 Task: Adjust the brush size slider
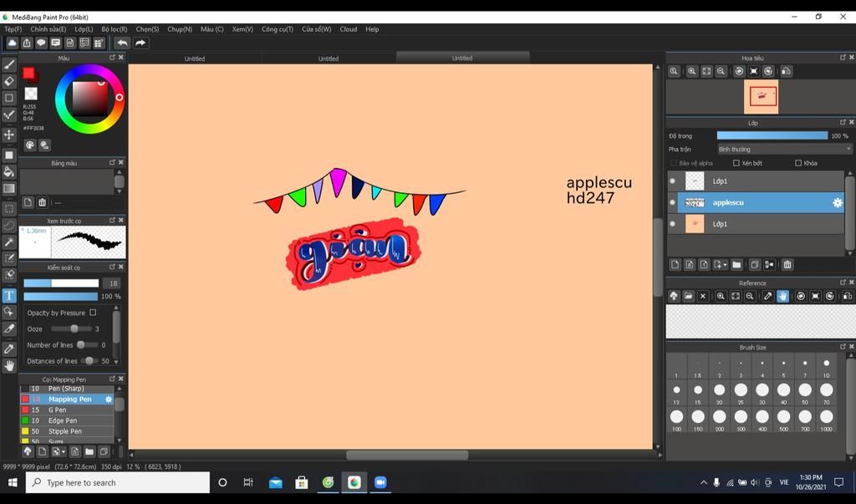(61, 283)
